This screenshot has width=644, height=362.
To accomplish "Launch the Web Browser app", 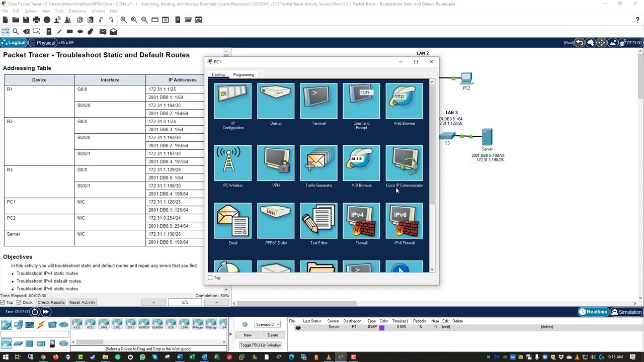I will click(x=405, y=102).
